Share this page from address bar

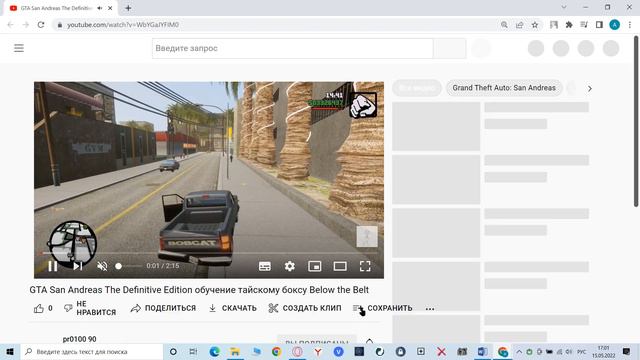click(x=520, y=25)
